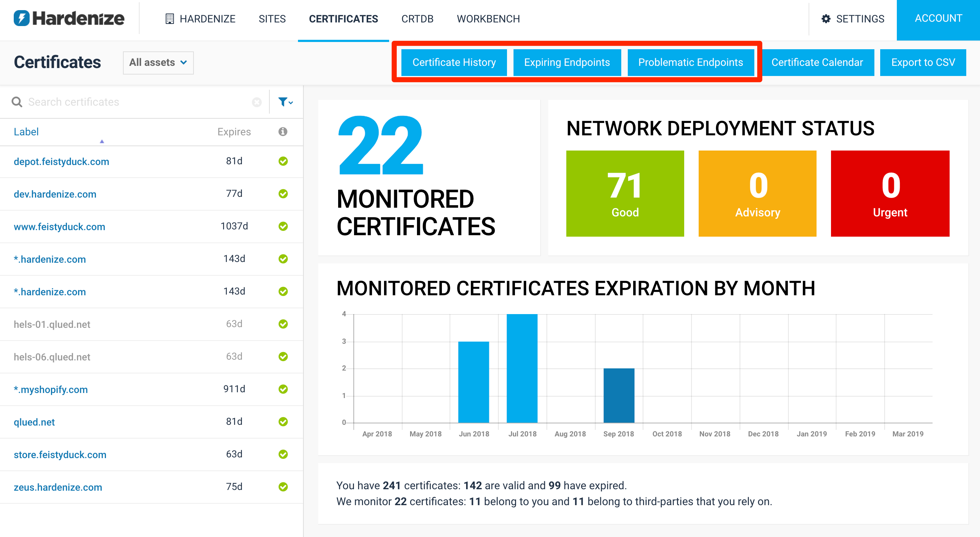Click the 911d expiry value
980x537 pixels.
tap(234, 389)
